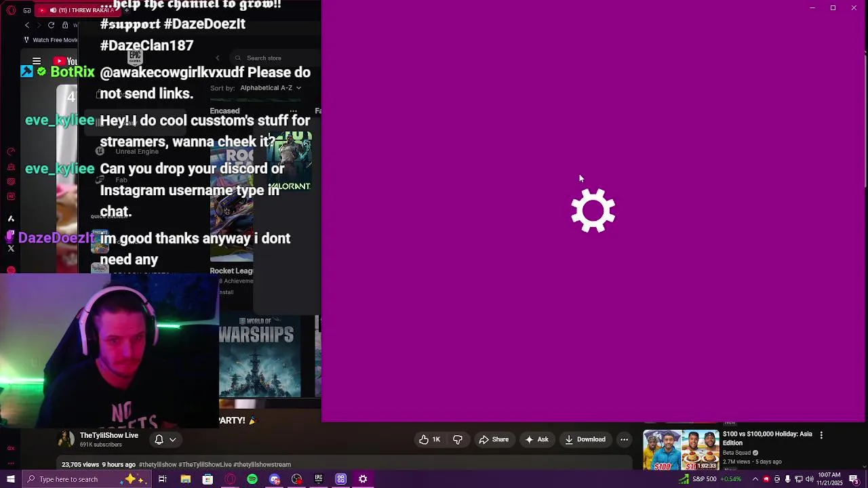This screenshot has height=488, width=868.
Task: Open Microsoft Store from taskbar
Action: [208, 479]
